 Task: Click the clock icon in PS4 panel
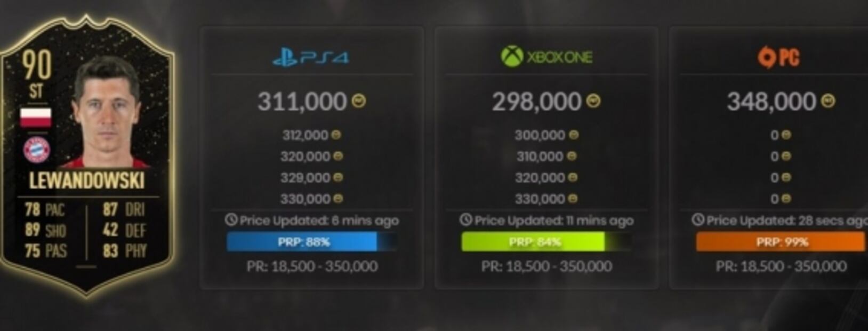coord(231,219)
